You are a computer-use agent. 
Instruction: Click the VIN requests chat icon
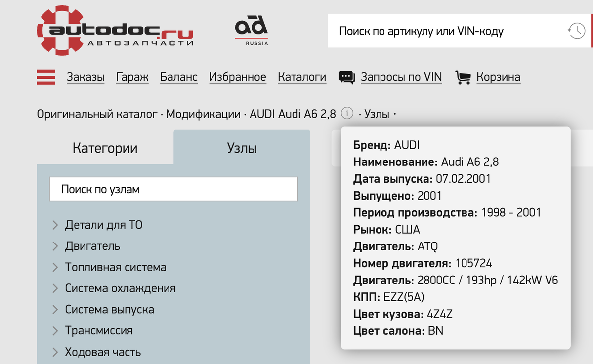(x=347, y=77)
